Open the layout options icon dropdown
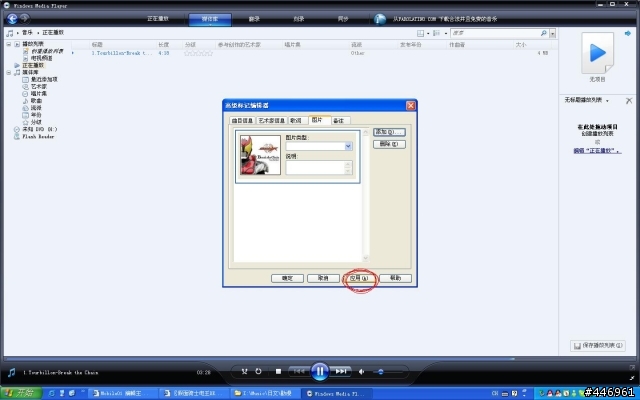Viewport: 640px width, 400px height. pos(422,33)
